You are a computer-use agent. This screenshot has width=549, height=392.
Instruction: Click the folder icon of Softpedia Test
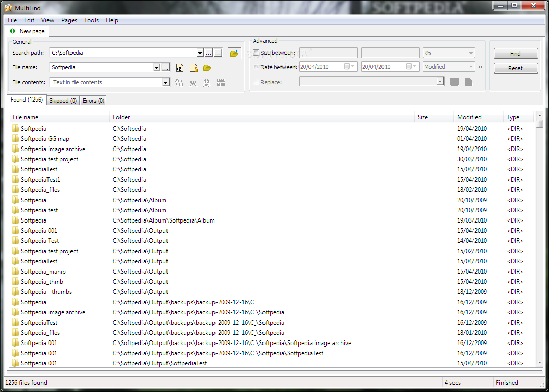click(x=15, y=241)
